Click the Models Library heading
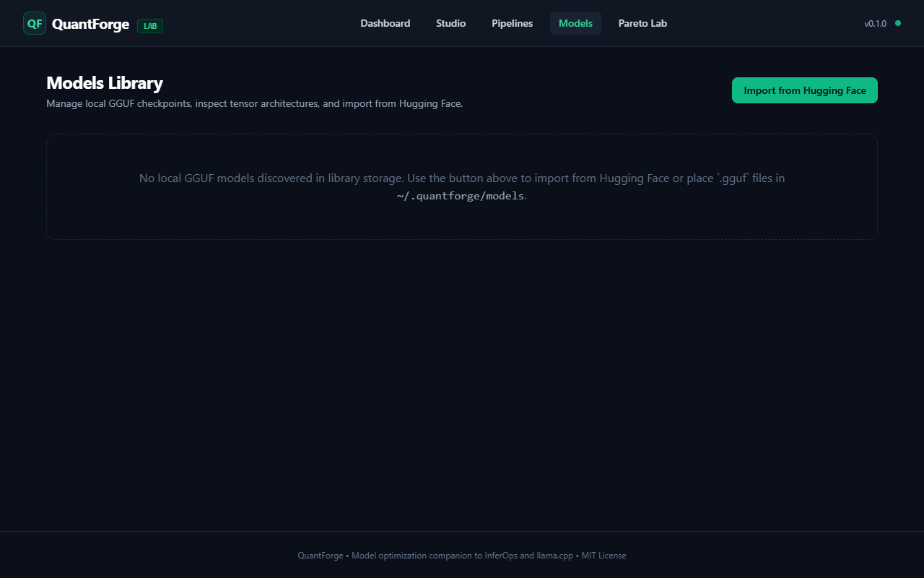924x578 pixels. coord(105,83)
